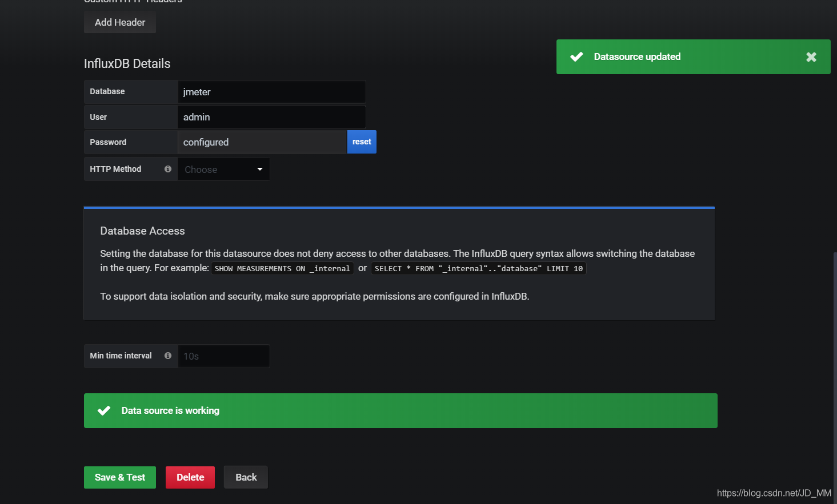
Task: Click the SHOW MEASUREMENTS ON _internal code example
Action: (282, 268)
